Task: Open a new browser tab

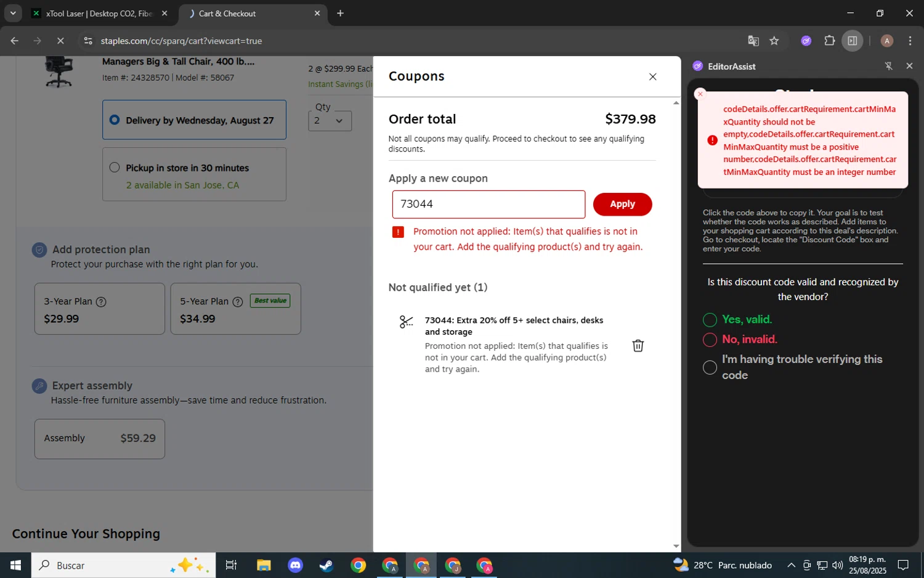Action: pyautogui.click(x=340, y=14)
